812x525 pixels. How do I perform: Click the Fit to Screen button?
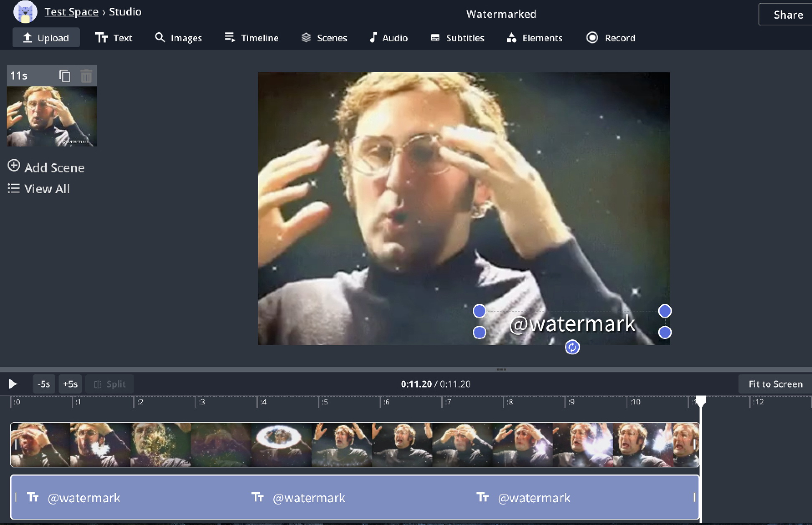click(775, 384)
